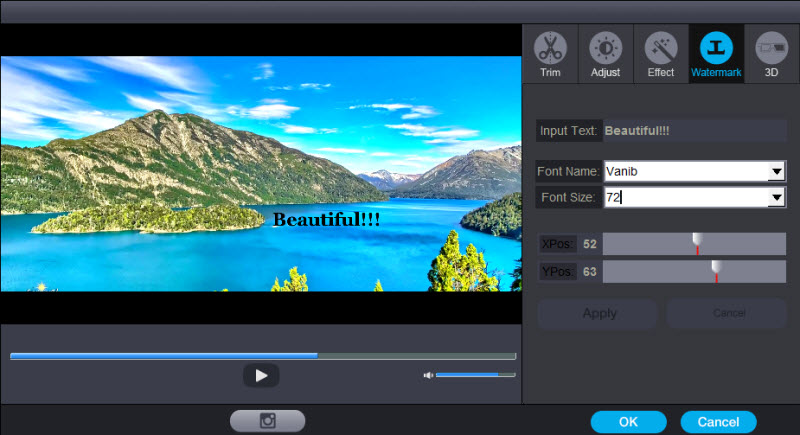Viewport: 800px width, 435px height.
Task: Click the Font Size field showing 72
Action: (x=685, y=198)
